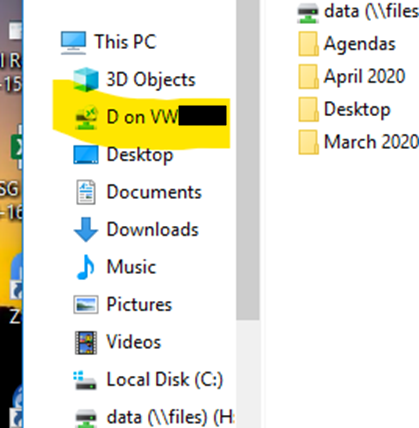Click the Desktop icon in the navigation pane
This screenshot has height=428, width=419.
click(x=86, y=155)
